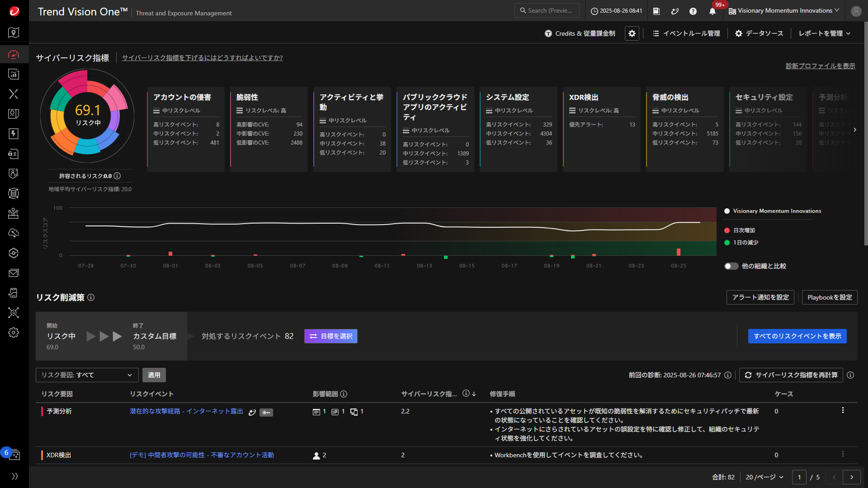Open リスク要因: すべて dropdown
The image size is (868, 488).
point(87,375)
